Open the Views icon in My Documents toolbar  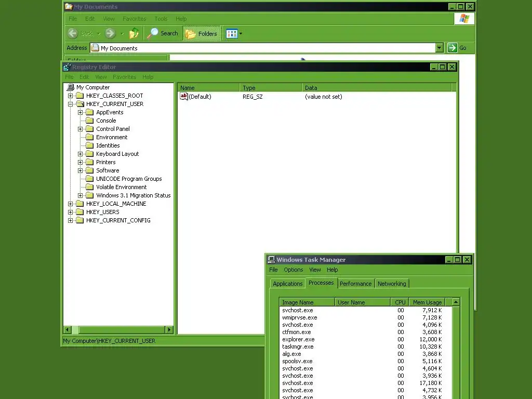tap(232, 34)
